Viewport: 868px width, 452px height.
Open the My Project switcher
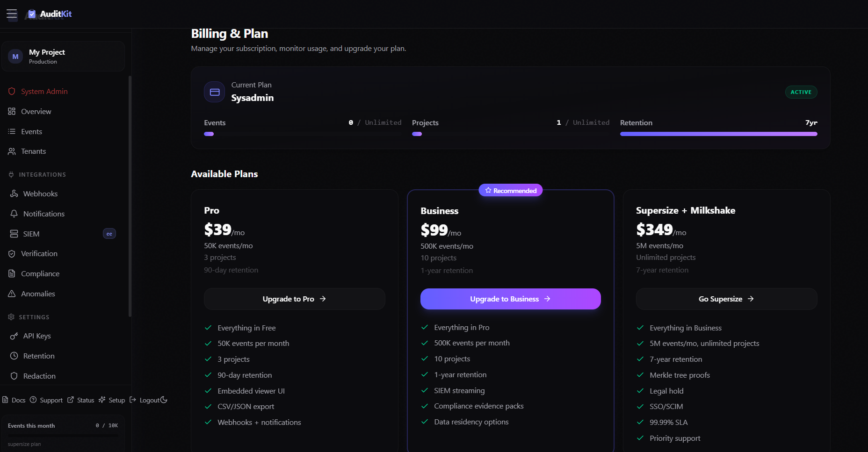point(63,57)
